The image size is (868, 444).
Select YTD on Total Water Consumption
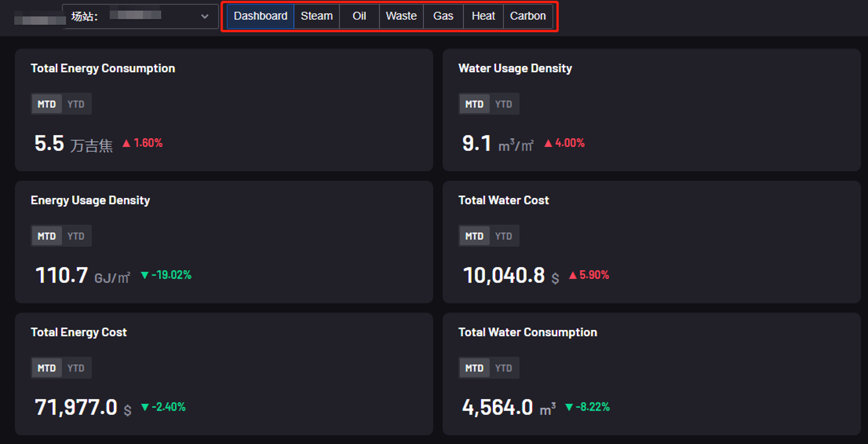pos(503,368)
